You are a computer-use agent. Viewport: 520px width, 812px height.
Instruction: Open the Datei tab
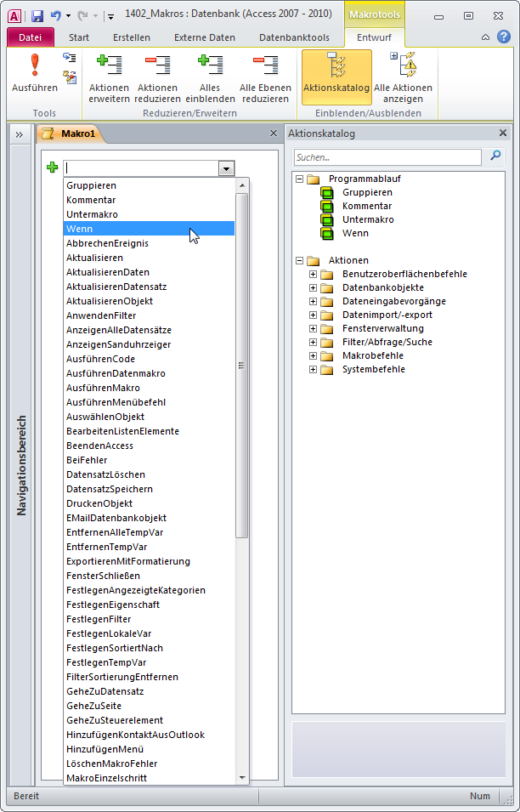(30, 37)
